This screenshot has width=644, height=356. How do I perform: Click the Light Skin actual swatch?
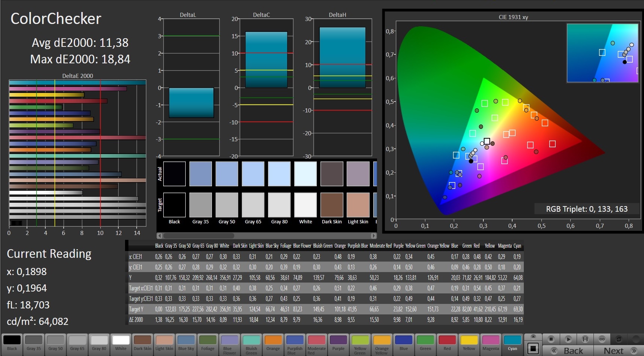point(358,174)
